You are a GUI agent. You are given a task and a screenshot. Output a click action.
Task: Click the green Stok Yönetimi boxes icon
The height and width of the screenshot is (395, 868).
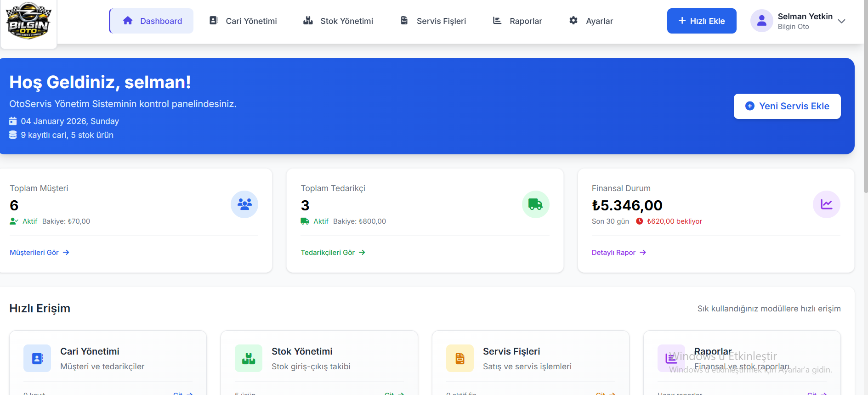249,358
